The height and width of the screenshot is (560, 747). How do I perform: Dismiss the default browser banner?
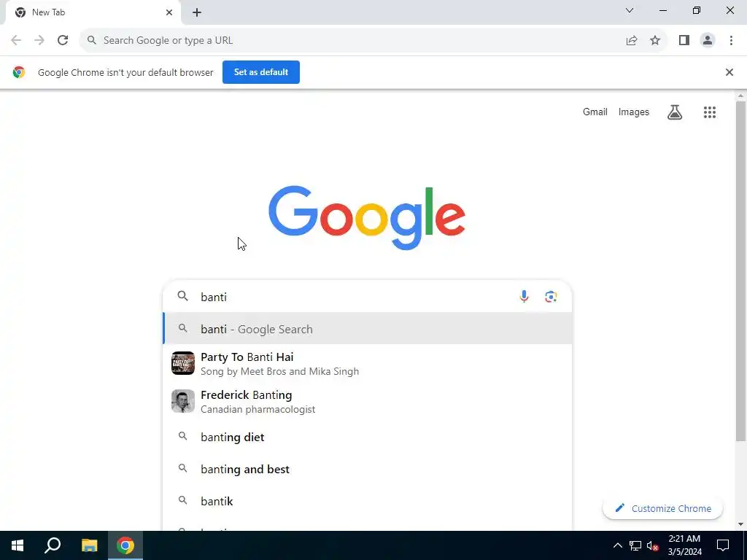(x=729, y=72)
